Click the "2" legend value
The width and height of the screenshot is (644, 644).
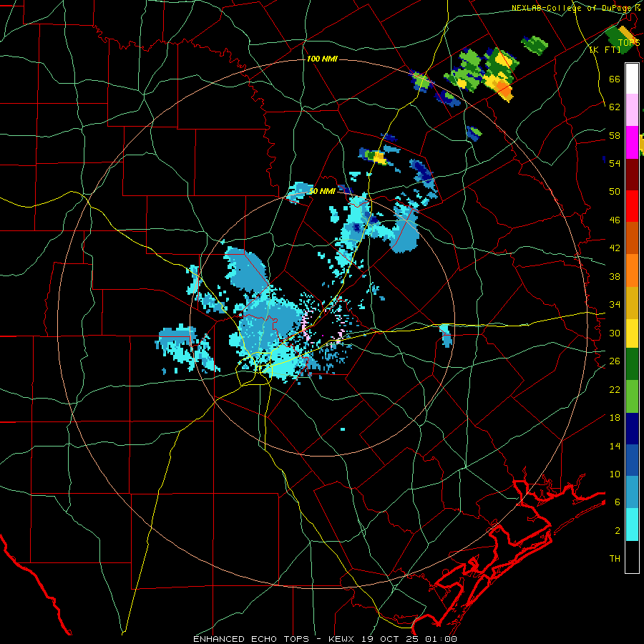[618, 531]
